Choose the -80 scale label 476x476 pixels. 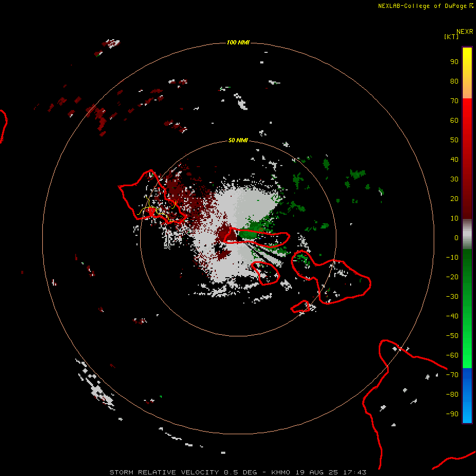click(x=452, y=395)
